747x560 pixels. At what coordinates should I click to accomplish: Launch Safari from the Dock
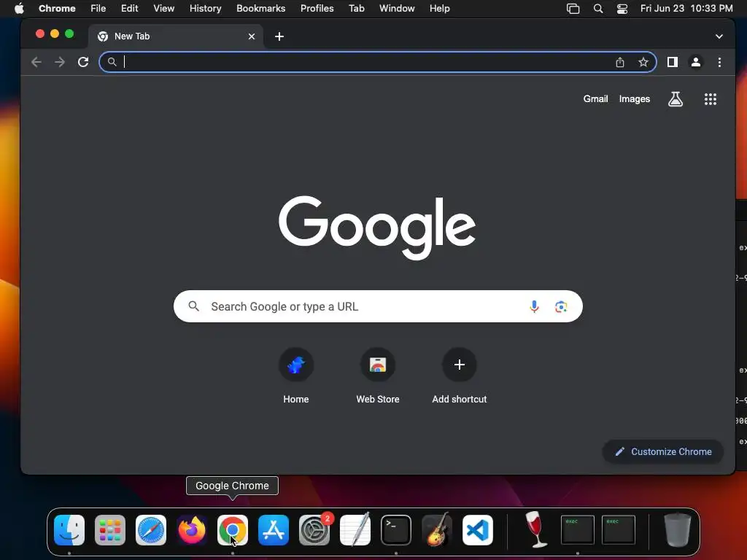151,530
